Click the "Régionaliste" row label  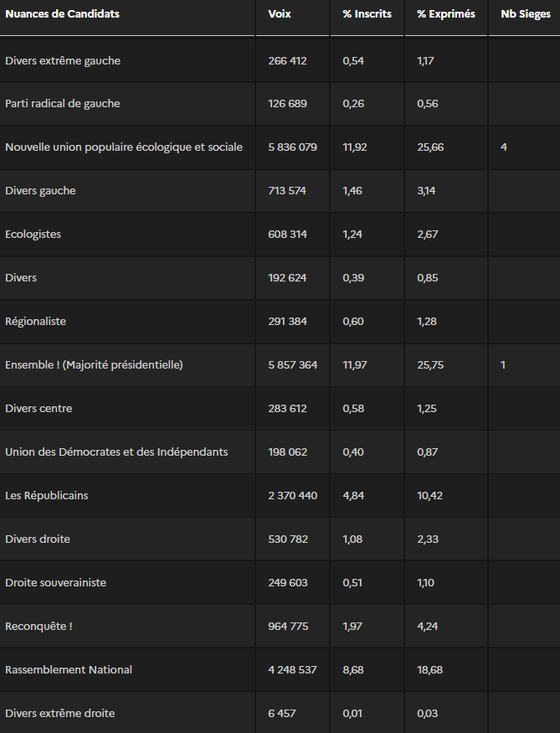[x=35, y=322]
